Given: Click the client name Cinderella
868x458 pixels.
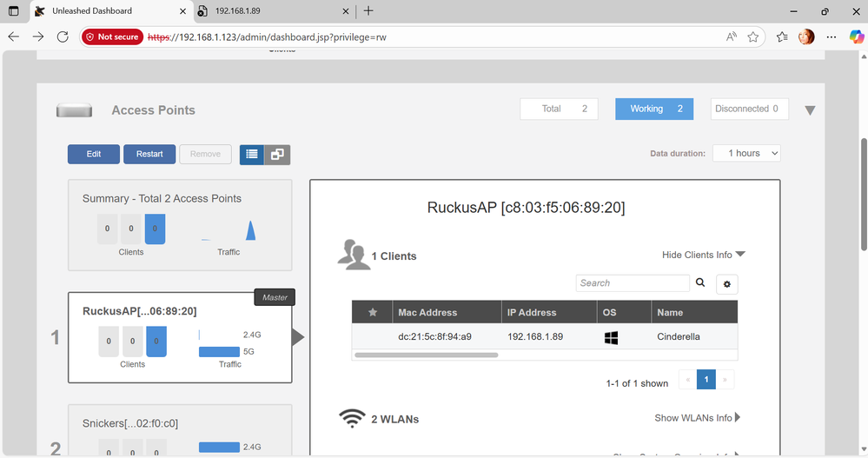Looking at the screenshot, I should pos(679,336).
